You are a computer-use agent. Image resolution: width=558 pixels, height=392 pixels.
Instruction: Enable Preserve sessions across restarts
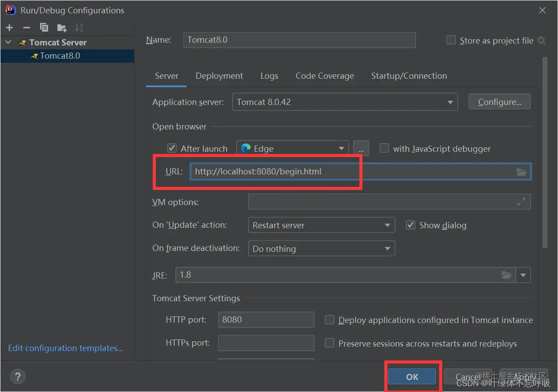tap(330, 344)
